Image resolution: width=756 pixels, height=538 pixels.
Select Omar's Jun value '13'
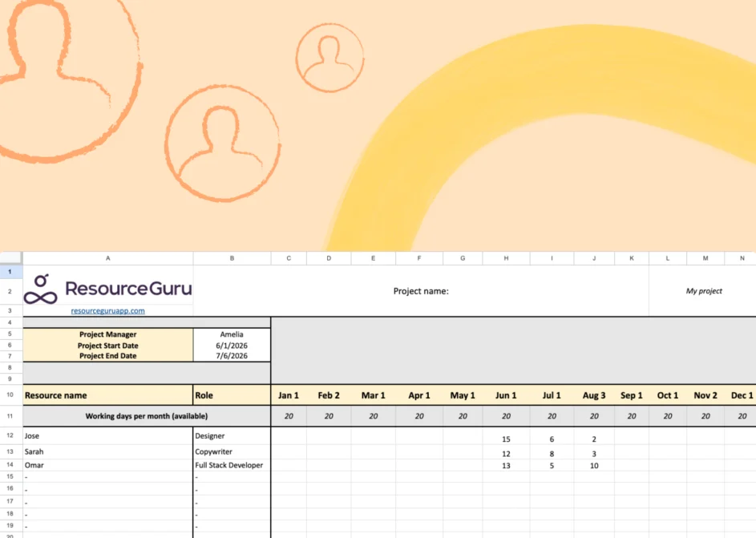[x=506, y=465]
